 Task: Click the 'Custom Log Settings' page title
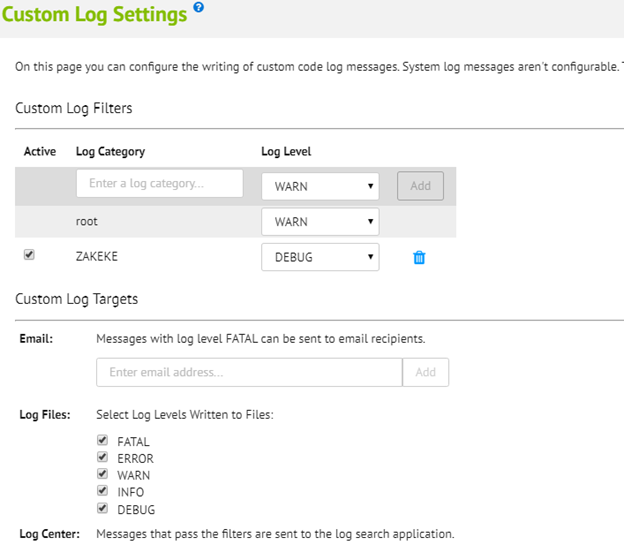94,15
